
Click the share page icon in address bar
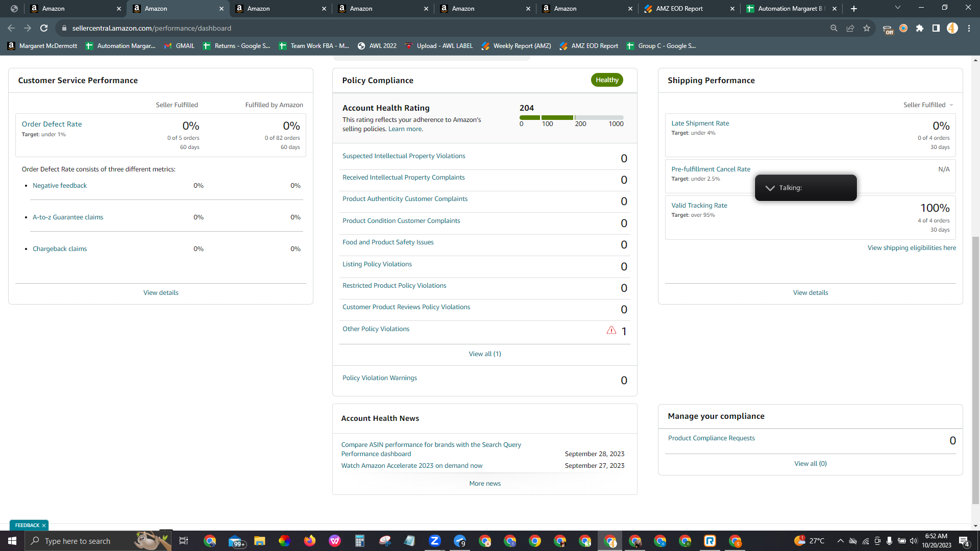click(850, 28)
